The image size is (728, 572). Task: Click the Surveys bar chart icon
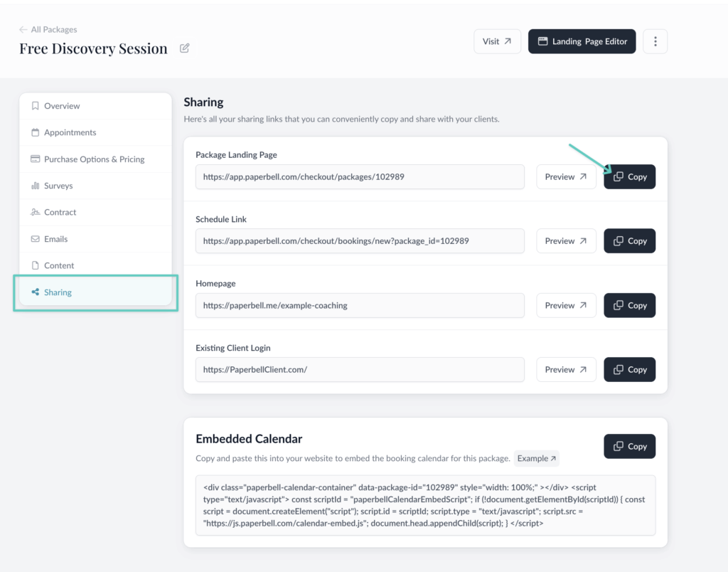coord(35,186)
